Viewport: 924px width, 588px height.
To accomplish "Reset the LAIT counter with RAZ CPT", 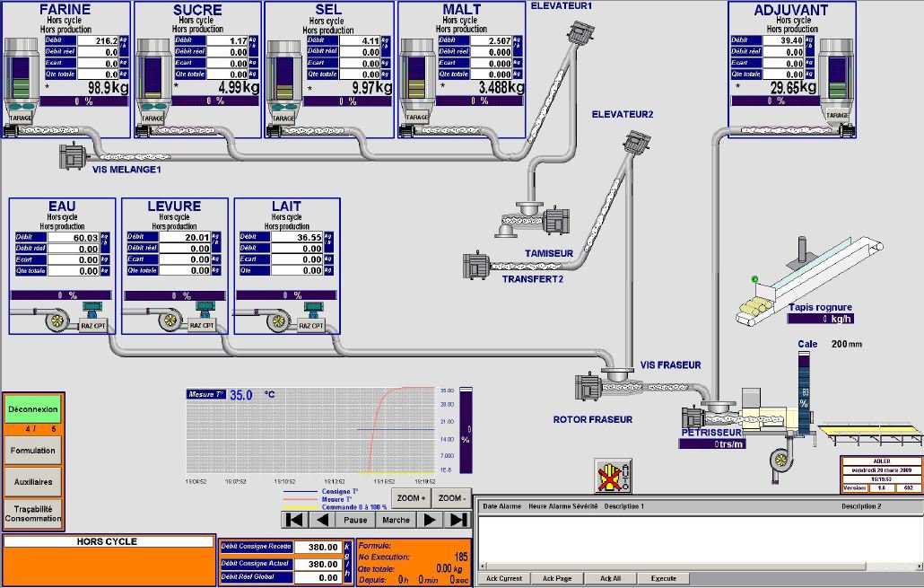I will pyautogui.click(x=311, y=326).
